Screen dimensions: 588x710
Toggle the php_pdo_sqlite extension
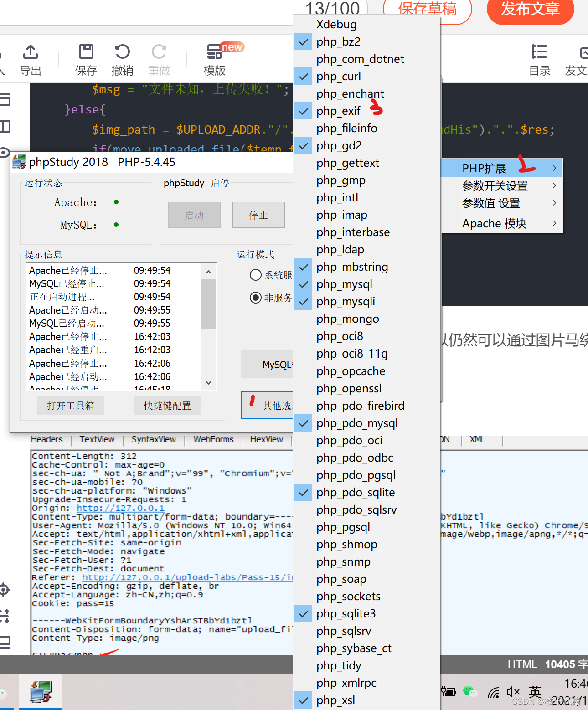[x=367, y=493]
